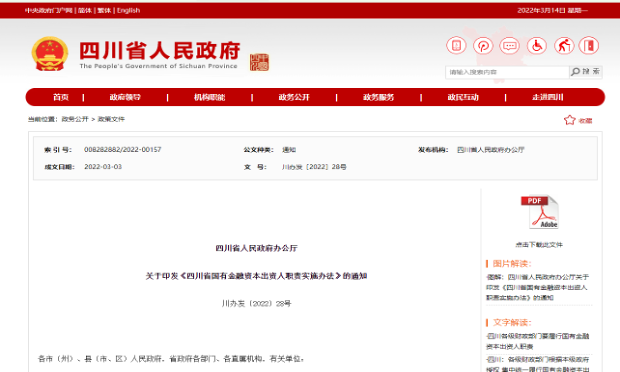Open the speech bubble message icon
The width and height of the screenshot is (620, 372).
[510, 45]
